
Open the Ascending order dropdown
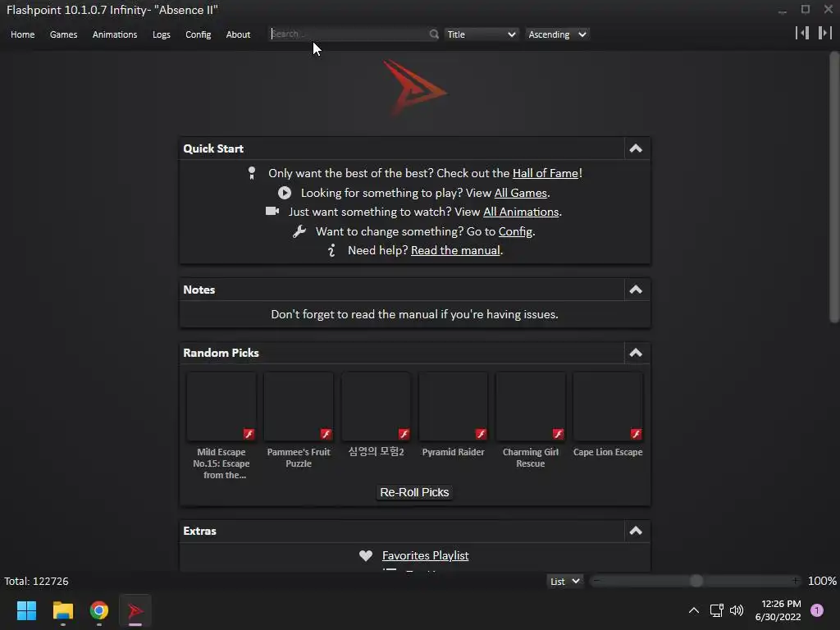point(557,34)
